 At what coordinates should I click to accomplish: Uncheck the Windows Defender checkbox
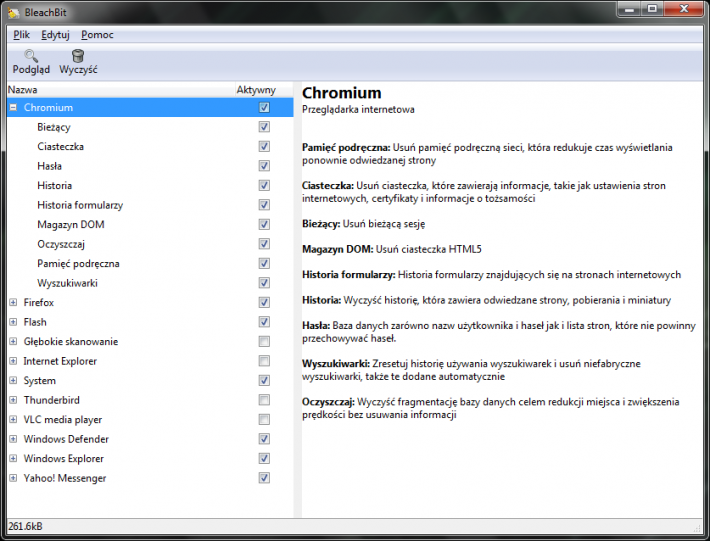(264, 439)
